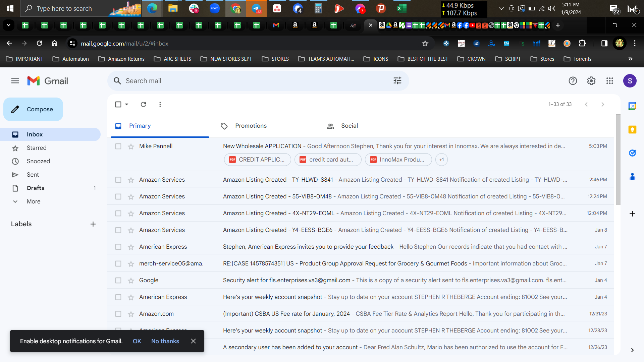
Task: Open Google Calendar side panel icon
Action: pos(632,106)
